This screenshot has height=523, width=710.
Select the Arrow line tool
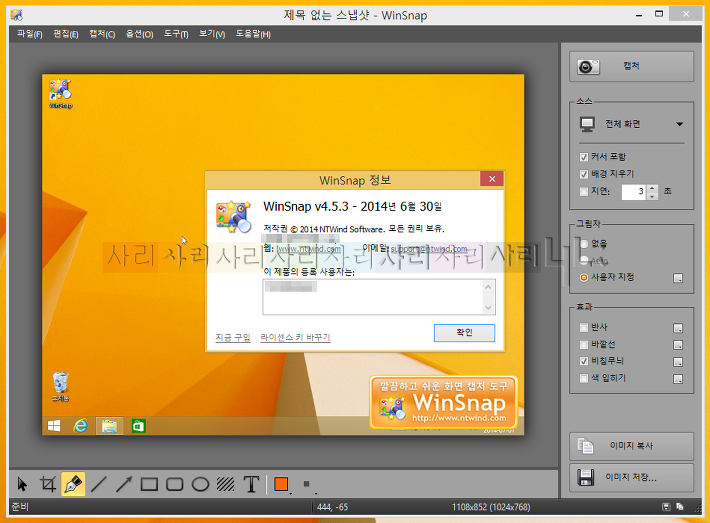(x=124, y=484)
